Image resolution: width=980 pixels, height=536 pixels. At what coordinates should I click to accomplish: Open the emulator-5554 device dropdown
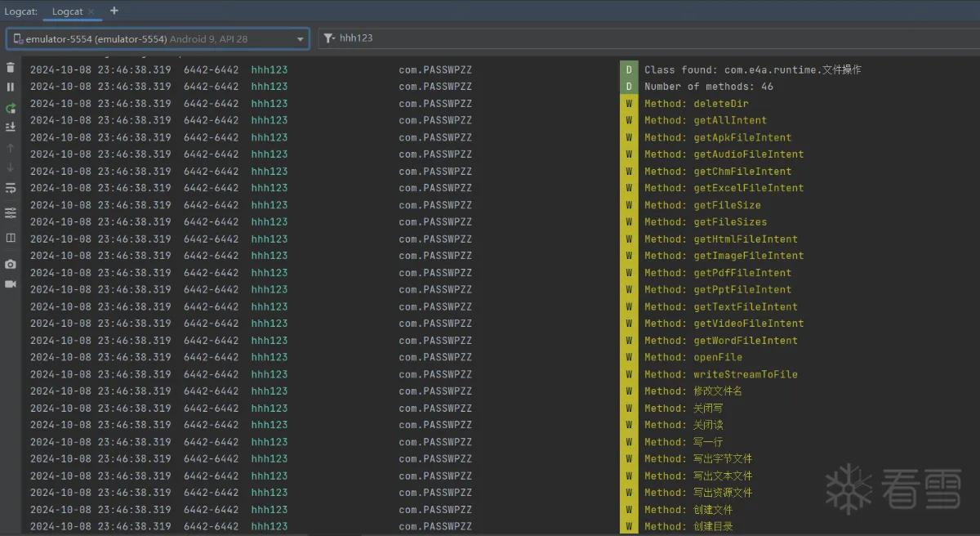158,38
